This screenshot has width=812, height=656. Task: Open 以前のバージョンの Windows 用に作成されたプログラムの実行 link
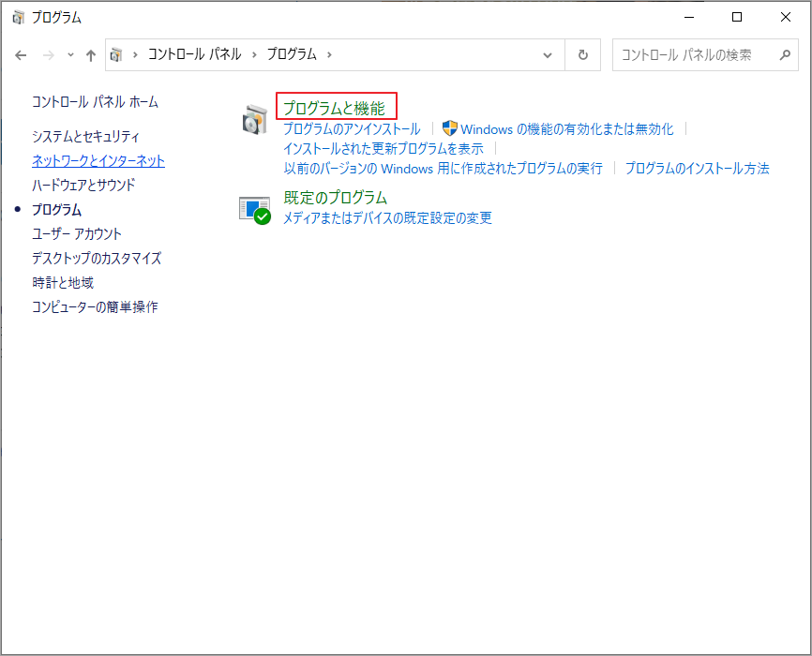point(444,169)
